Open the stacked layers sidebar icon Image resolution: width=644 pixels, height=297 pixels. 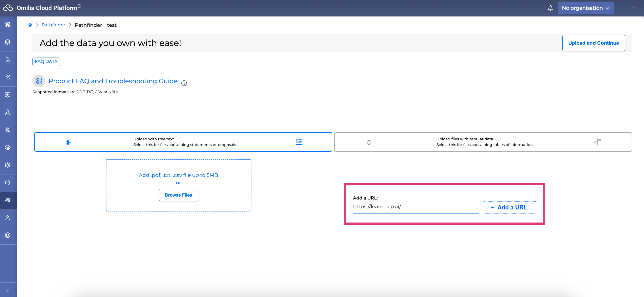point(8,42)
